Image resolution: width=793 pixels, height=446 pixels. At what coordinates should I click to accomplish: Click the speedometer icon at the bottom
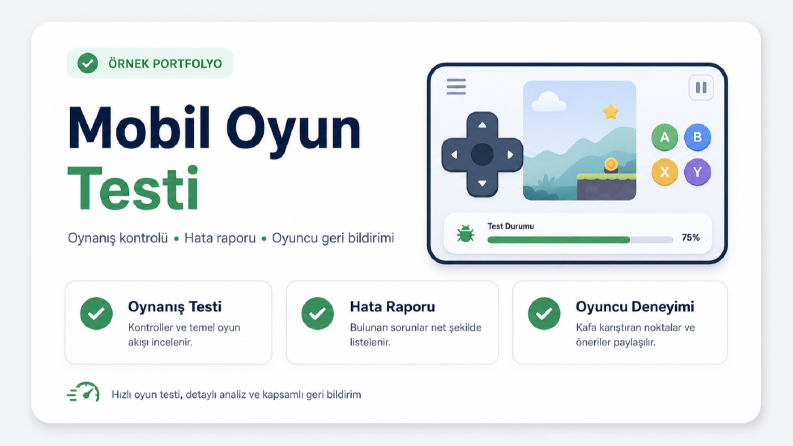pyautogui.click(x=83, y=392)
